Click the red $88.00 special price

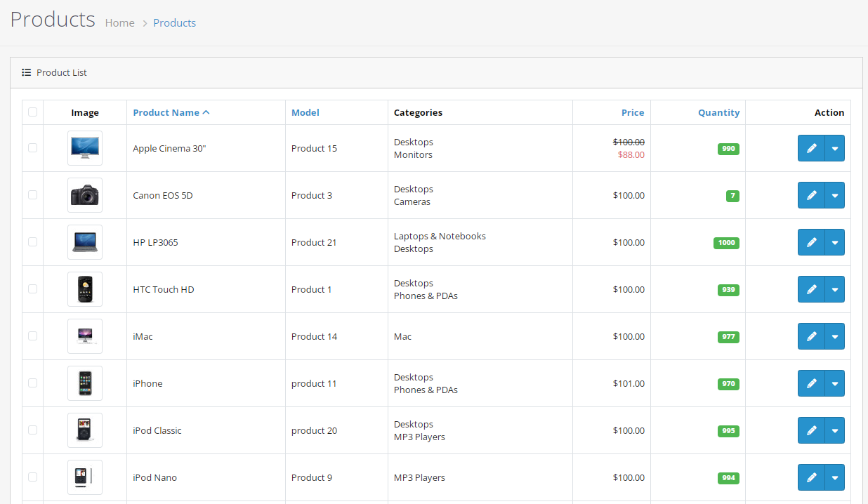coord(631,154)
